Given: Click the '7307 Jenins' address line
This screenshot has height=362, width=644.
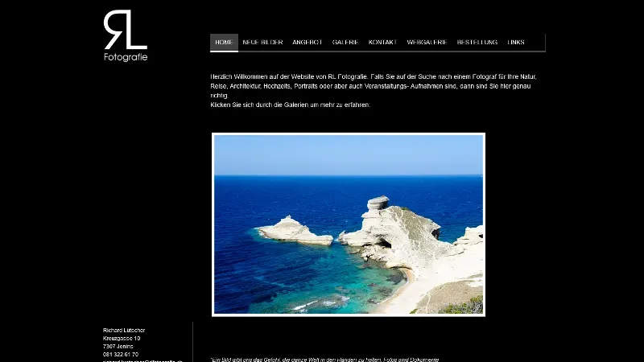Looking at the screenshot, I should tap(118, 347).
